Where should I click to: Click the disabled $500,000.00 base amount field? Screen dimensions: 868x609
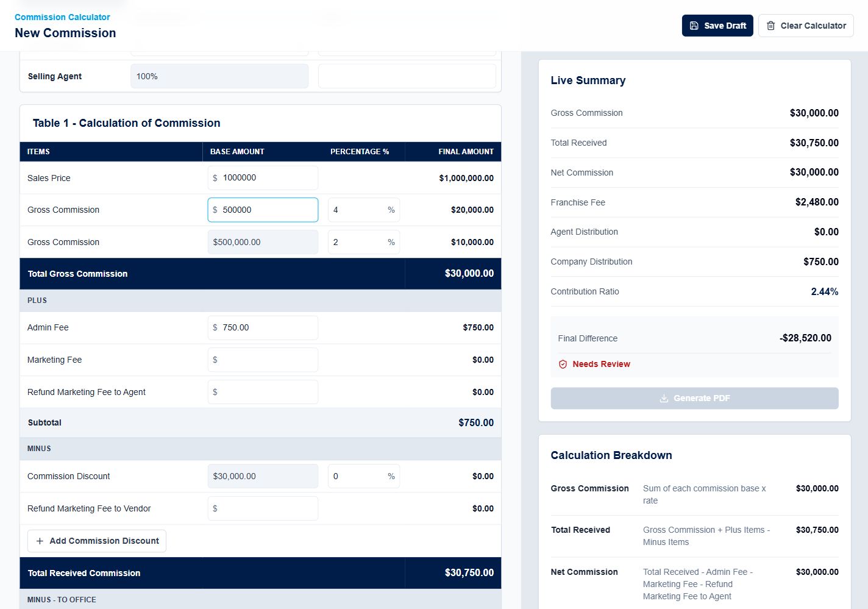click(x=263, y=242)
